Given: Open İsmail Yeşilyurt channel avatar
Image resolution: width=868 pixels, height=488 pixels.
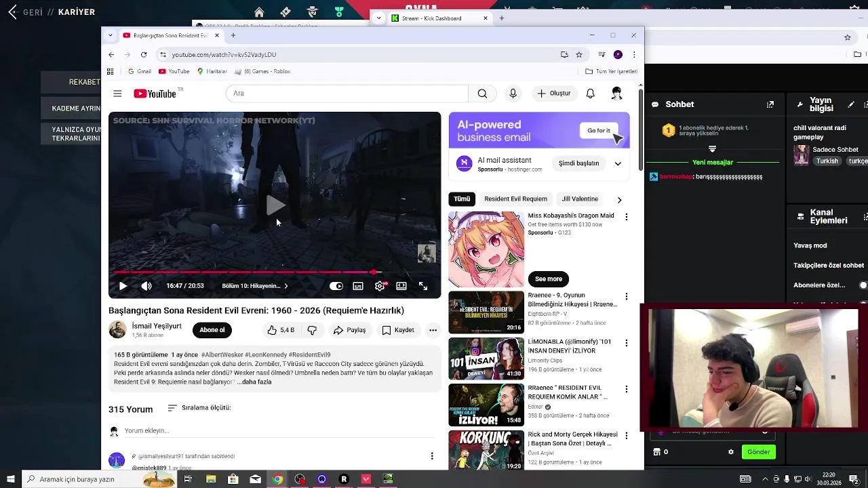Looking at the screenshot, I should coord(117,330).
